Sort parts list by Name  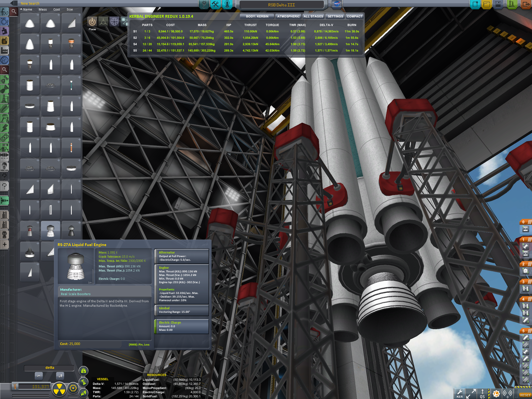click(x=28, y=9)
